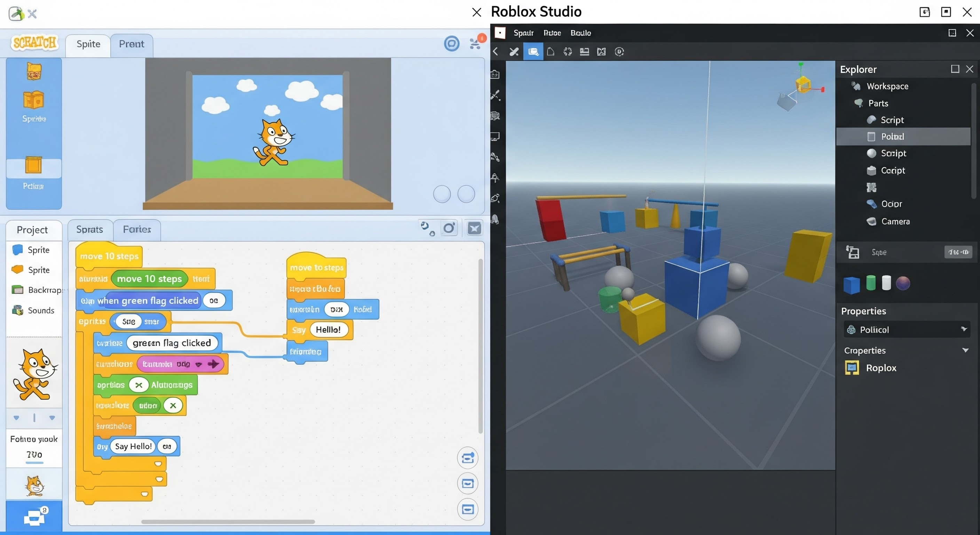Open the dropdown in the pink eurachoes block
The image size is (980, 535).
pos(199,364)
